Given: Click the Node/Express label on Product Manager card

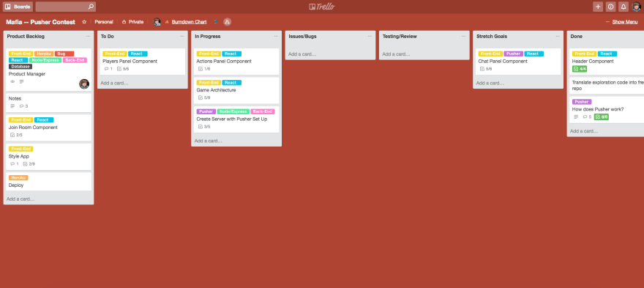Looking at the screenshot, I should [45, 60].
